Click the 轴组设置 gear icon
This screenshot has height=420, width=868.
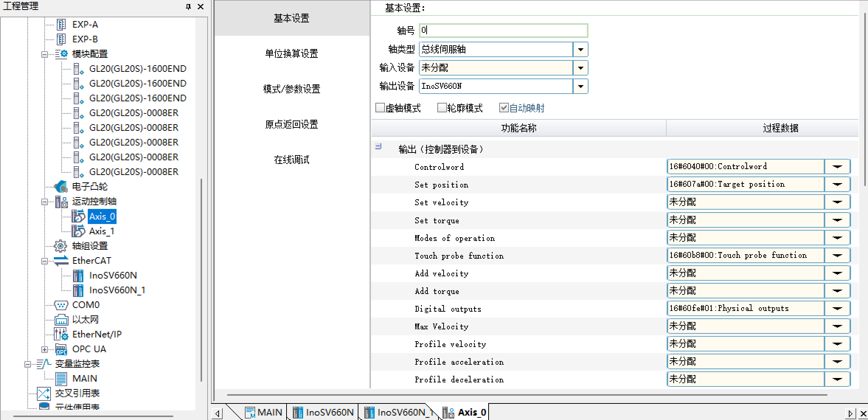pyautogui.click(x=60, y=246)
